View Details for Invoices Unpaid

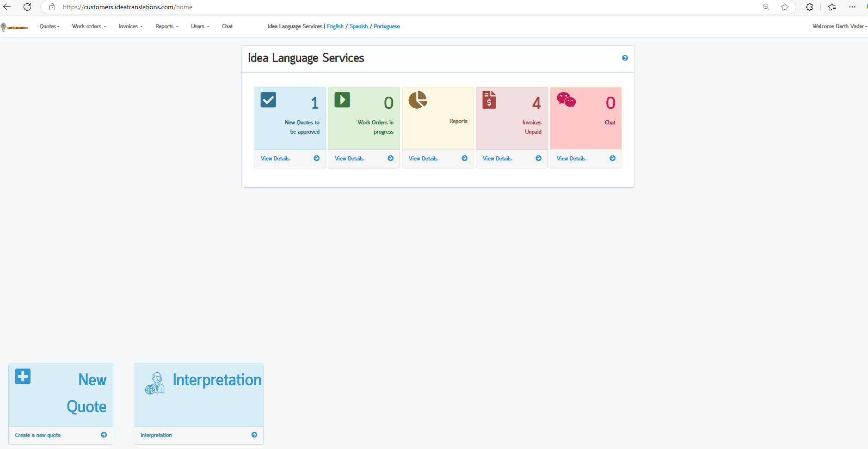(497, 159)
